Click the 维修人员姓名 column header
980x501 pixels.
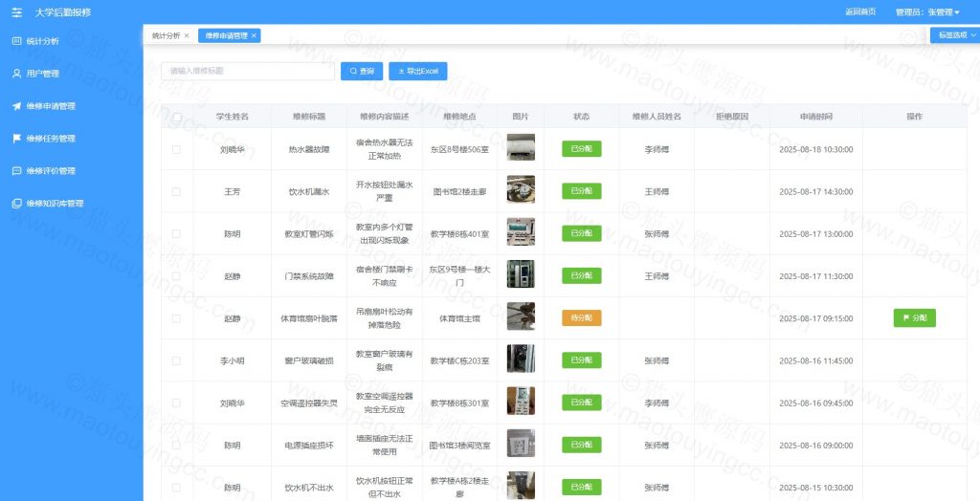657,117
